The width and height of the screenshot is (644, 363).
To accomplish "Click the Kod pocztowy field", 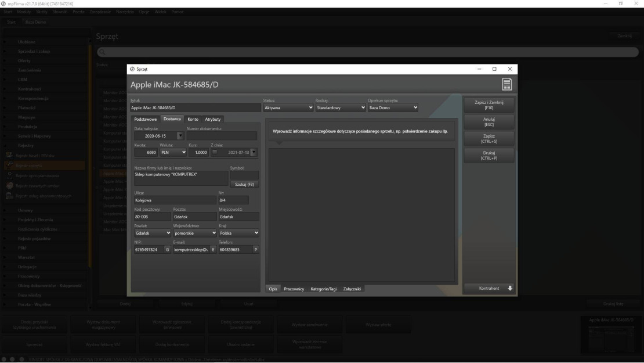I will tap(153, 217).
